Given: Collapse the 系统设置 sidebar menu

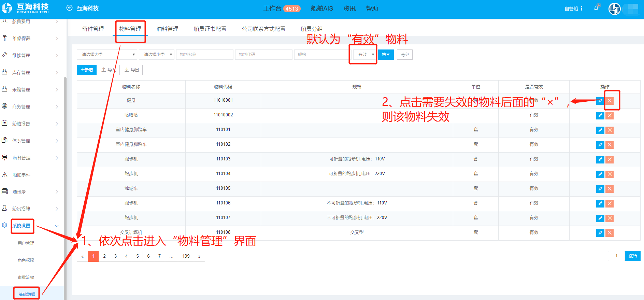Looking at the screenshot, I should pos(57,226).
